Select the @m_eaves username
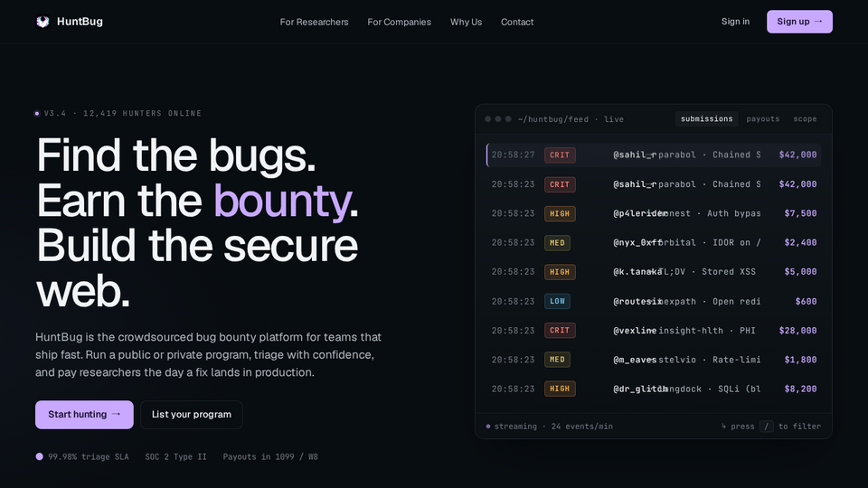 click(635, 360)
